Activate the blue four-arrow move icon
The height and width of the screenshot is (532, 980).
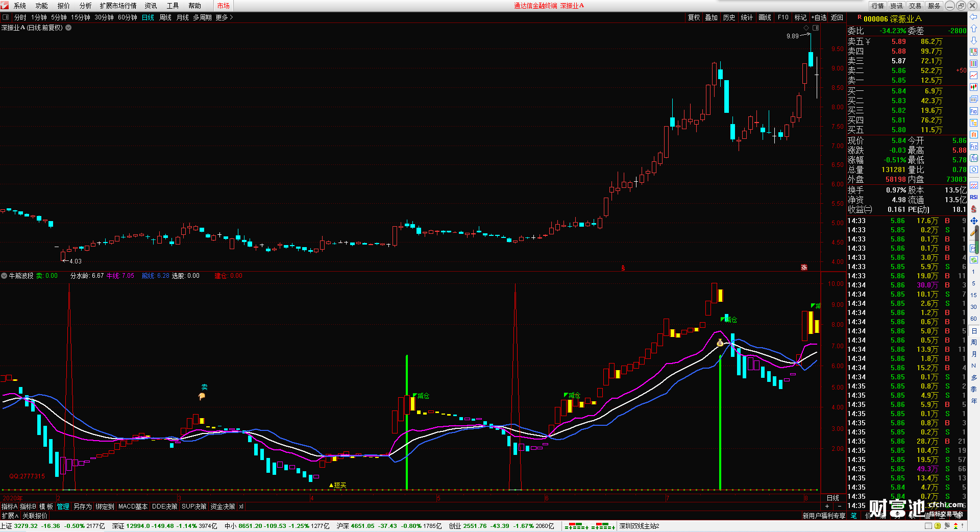click(973, 221)
